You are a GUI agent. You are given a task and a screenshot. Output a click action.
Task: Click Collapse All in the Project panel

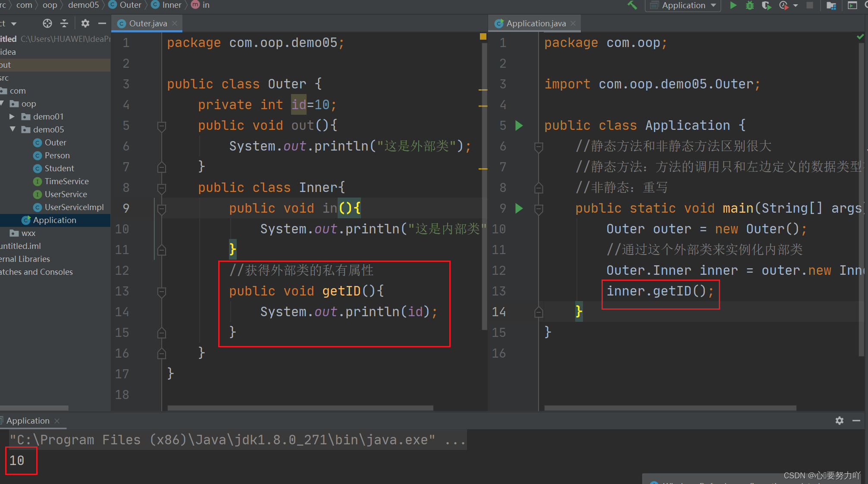click(64, 23)
